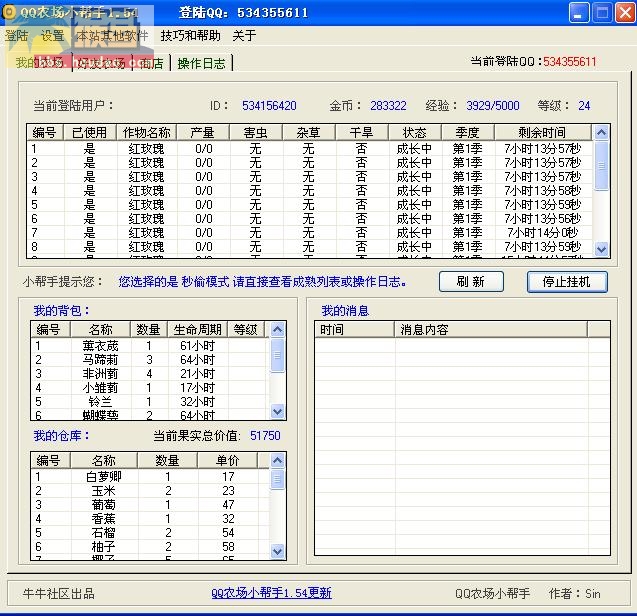Click the 刷新 button

point(471,282)
